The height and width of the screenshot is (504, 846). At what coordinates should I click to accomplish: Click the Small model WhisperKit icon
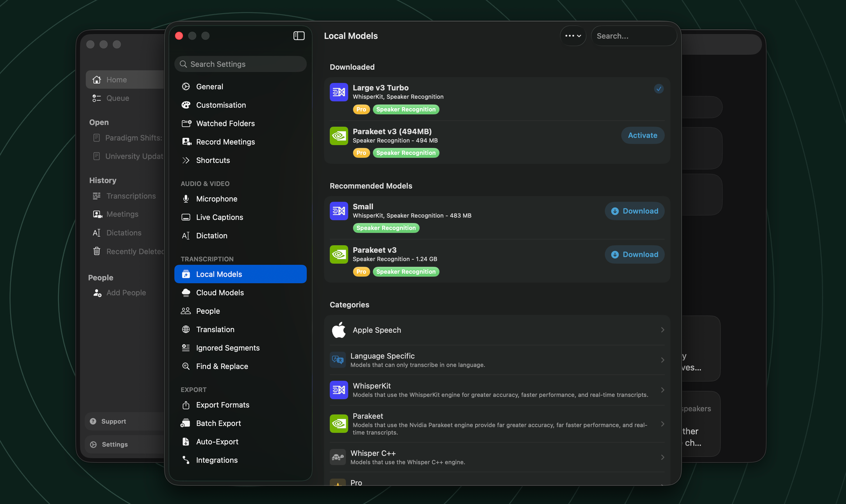pos(339,211)
